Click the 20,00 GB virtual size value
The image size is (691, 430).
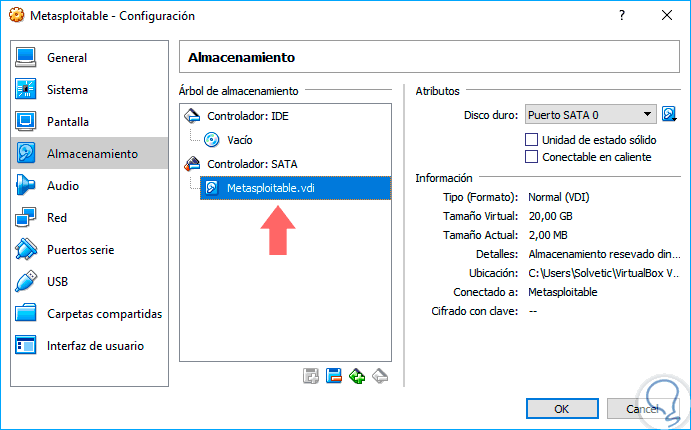coord(550,216)
